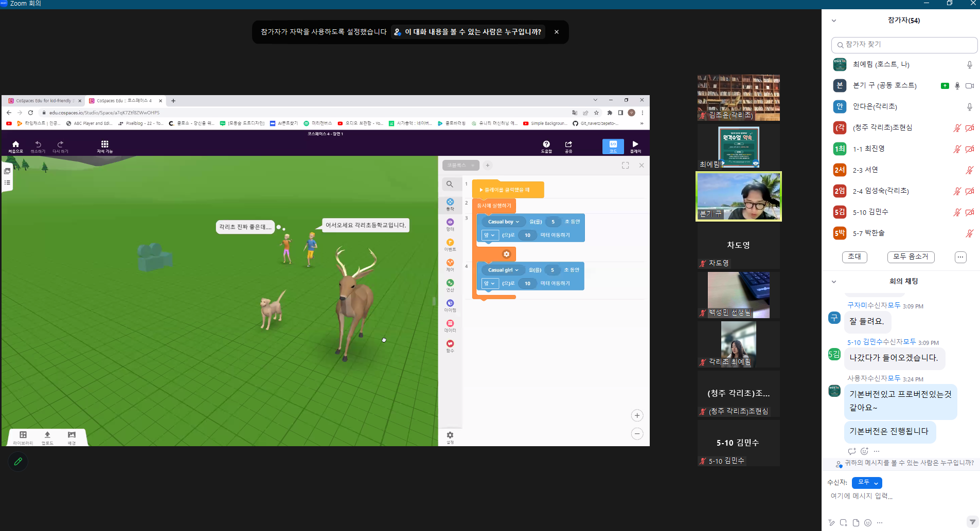Toggle video icon for 1-1 최진영
The width and height of the screenshot is (980, 531).
(x=969, y=149)
